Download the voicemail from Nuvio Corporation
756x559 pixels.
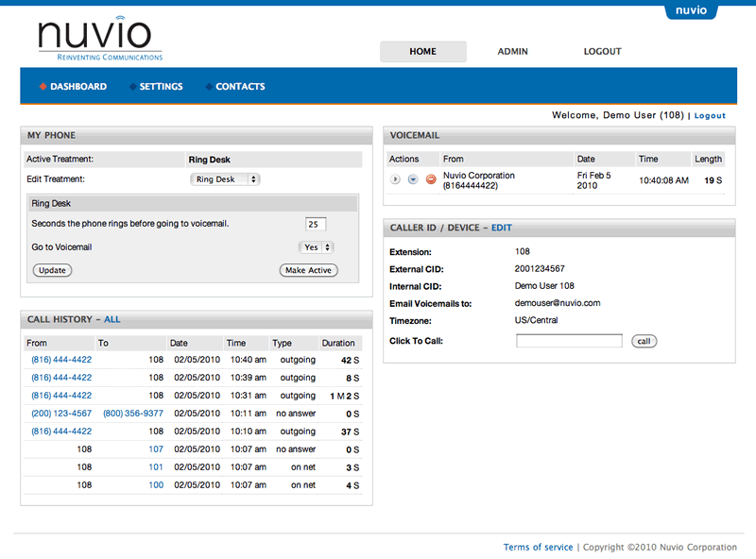pos(413,178)
